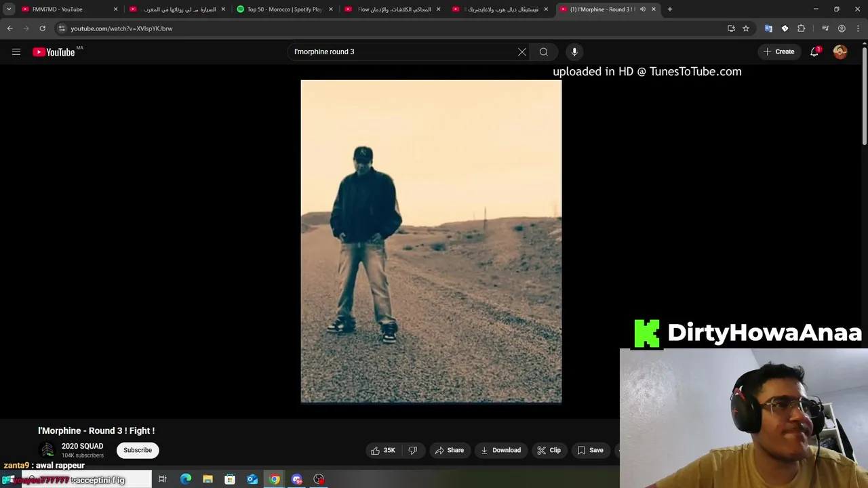Subscribe to 2020 SQUAD
This screenshot has height=488, width=868.
point(138,450)
